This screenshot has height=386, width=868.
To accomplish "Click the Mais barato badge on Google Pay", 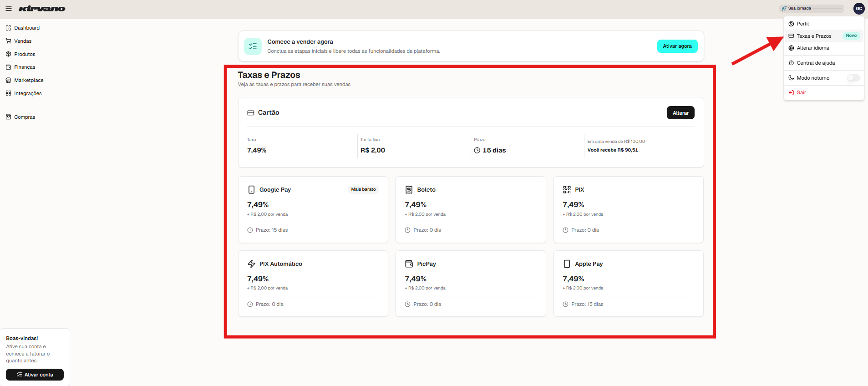I will pyautogui.click(x=363, y=189).
